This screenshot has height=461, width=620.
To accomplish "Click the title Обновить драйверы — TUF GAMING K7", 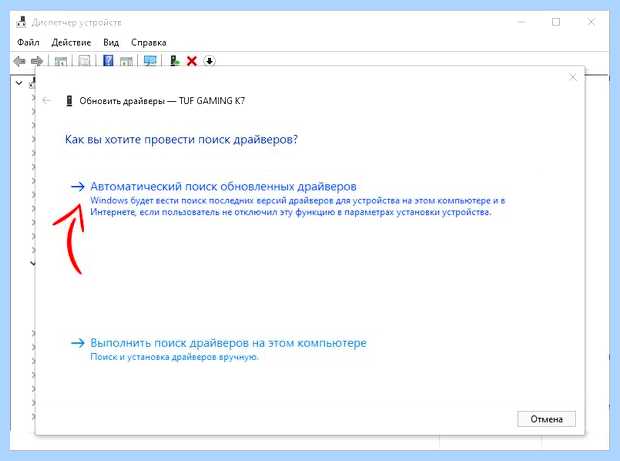I will [x=162, y=101].
